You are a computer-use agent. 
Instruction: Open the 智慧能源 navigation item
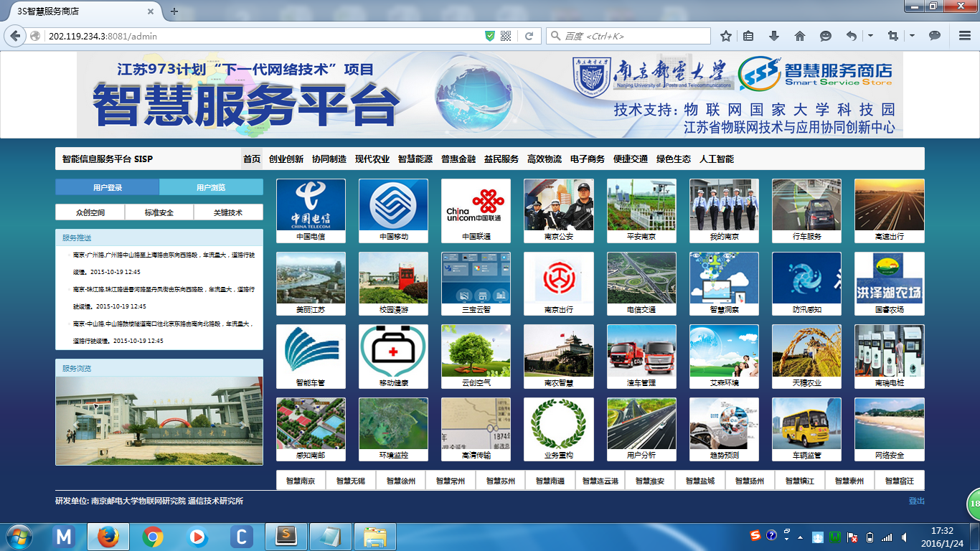[x=415, y=159]
